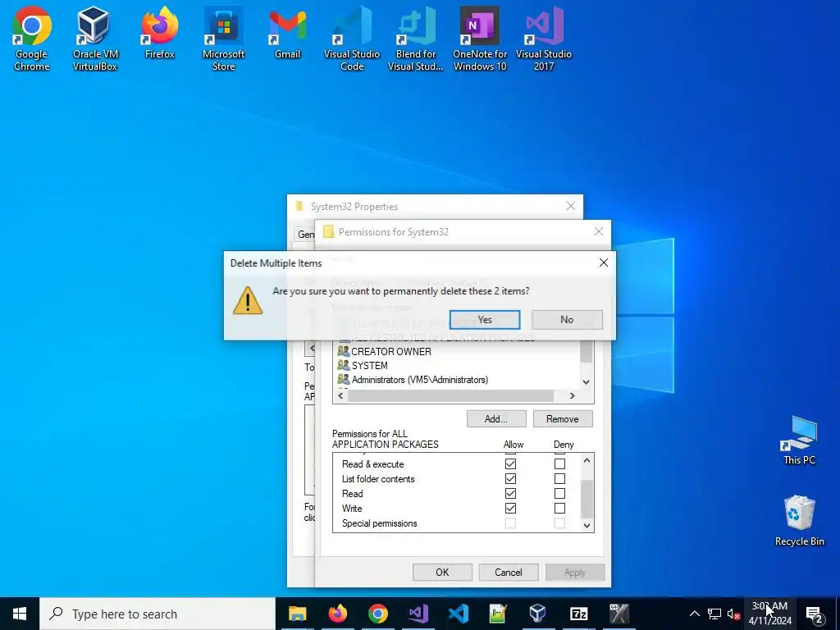Open Google Chrome desktop shortcut

[32, 39]
